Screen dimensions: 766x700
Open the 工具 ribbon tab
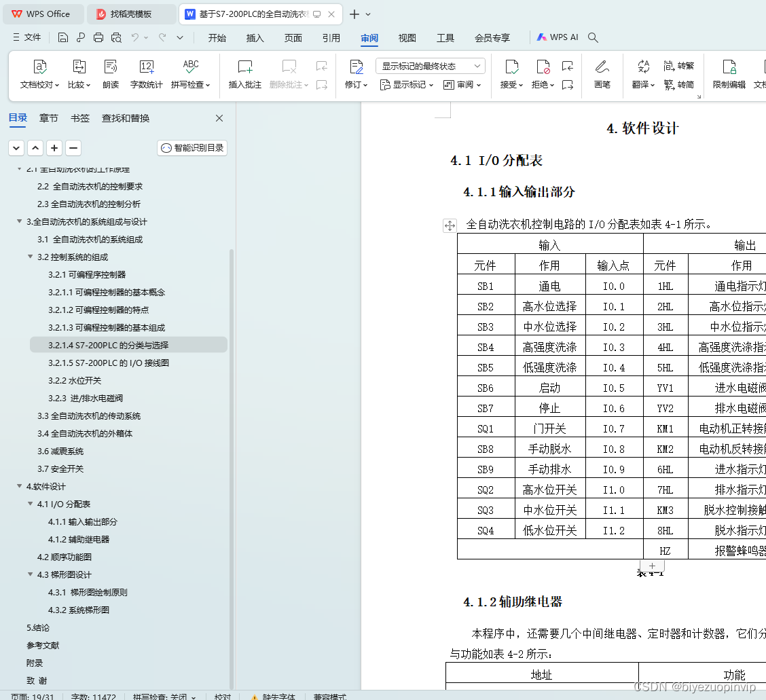pyautogui.click(x=445, y=38)
